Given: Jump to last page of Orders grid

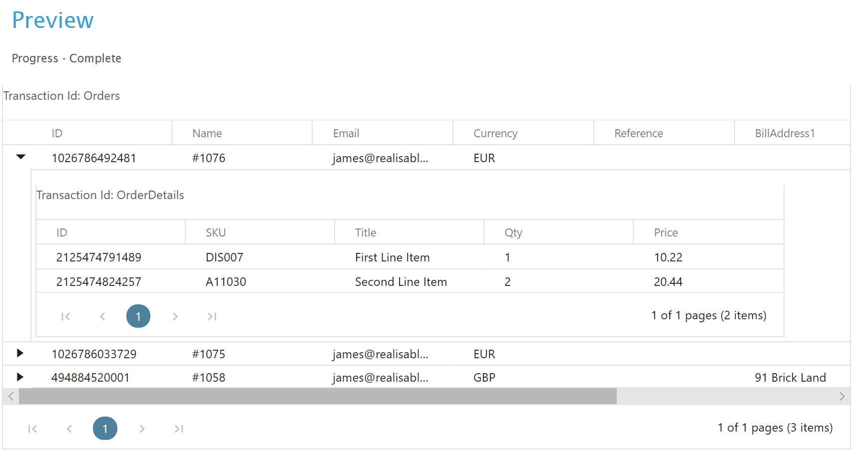Looking at the screenshot, I should [x=179, y=429].
